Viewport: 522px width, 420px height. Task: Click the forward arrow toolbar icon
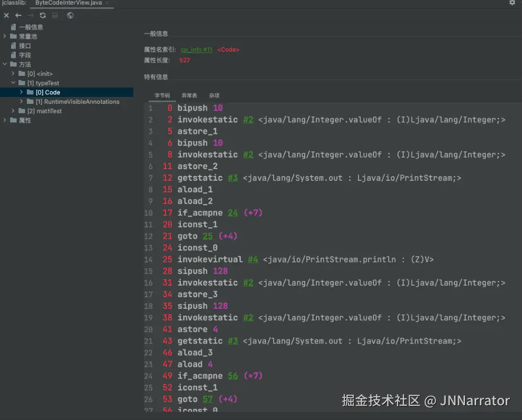coord(31,15)
